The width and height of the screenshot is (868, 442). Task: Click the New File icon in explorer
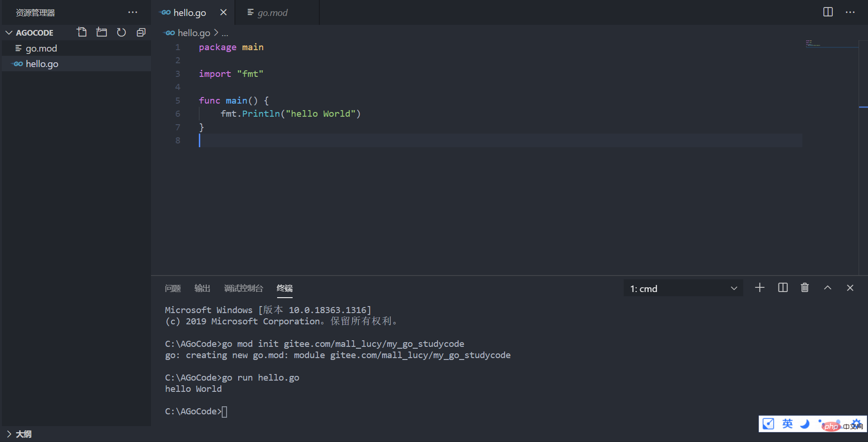(x=82, y=32)
